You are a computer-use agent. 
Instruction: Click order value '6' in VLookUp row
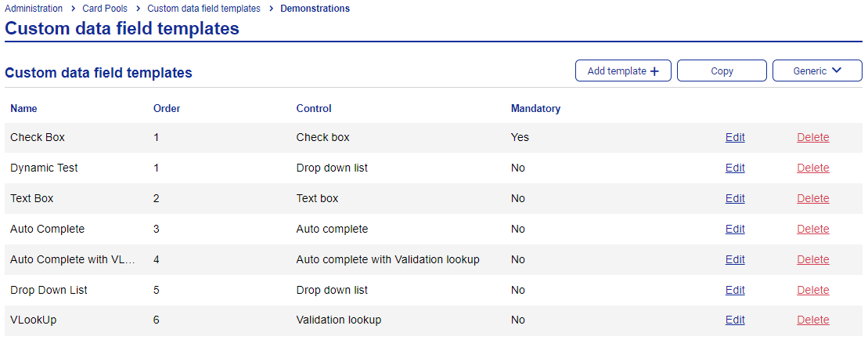[156, 320]
